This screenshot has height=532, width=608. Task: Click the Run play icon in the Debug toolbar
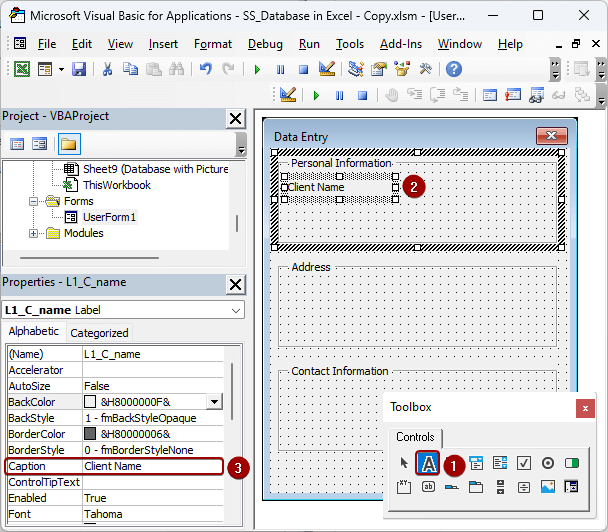[316, 95]
